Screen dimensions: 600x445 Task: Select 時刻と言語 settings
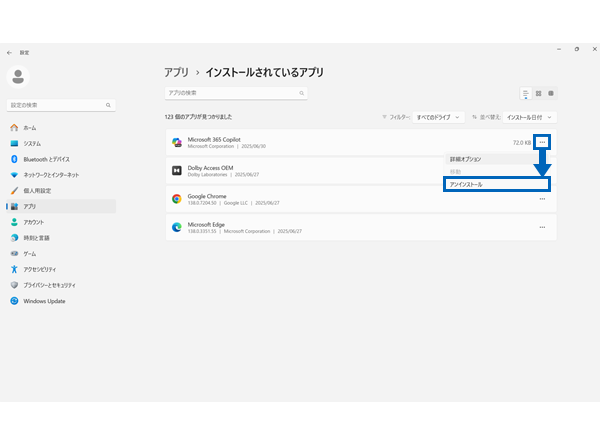pos(36,237)
